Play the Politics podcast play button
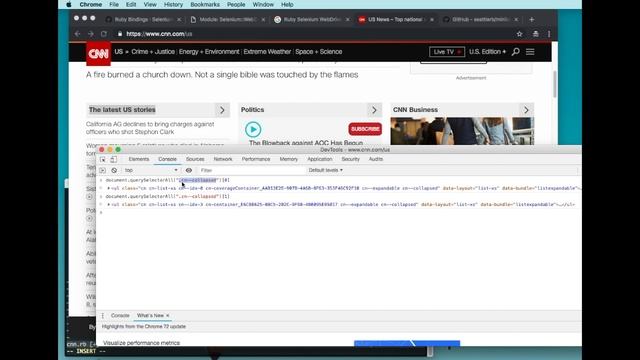 (253, 129)
